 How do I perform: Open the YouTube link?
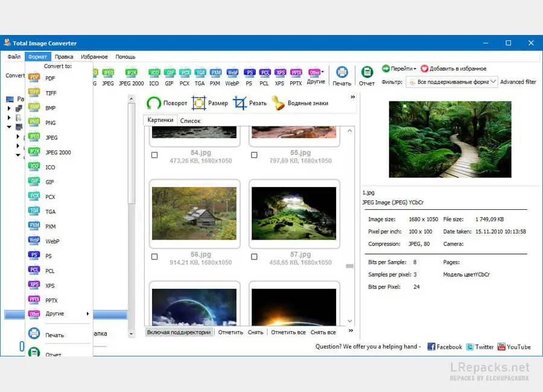pos(514,347)
